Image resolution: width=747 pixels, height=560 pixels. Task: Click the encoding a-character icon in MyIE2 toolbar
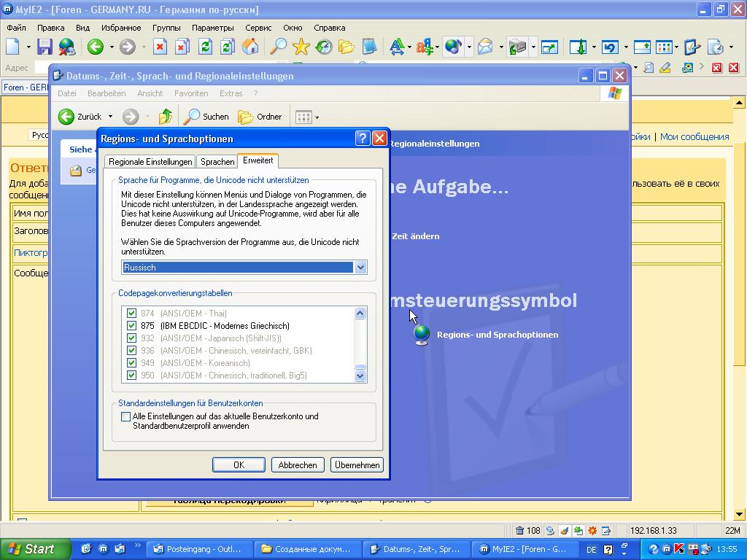(x=423, y=47)
